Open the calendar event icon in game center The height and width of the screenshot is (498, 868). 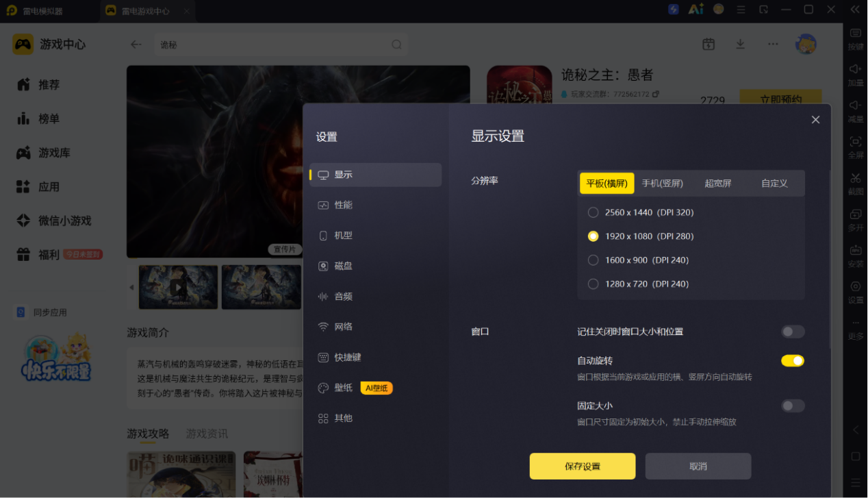click(x=709, y=44)
